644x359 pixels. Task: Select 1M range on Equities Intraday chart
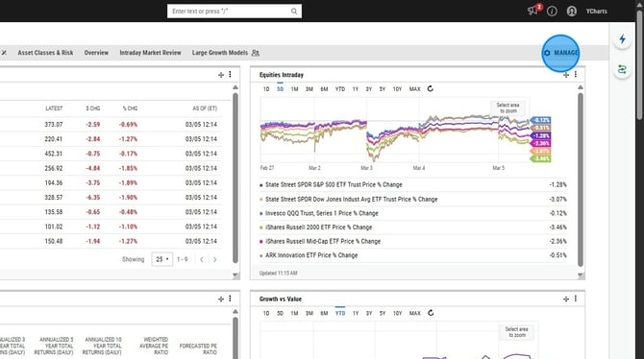[x=294, y=89]
